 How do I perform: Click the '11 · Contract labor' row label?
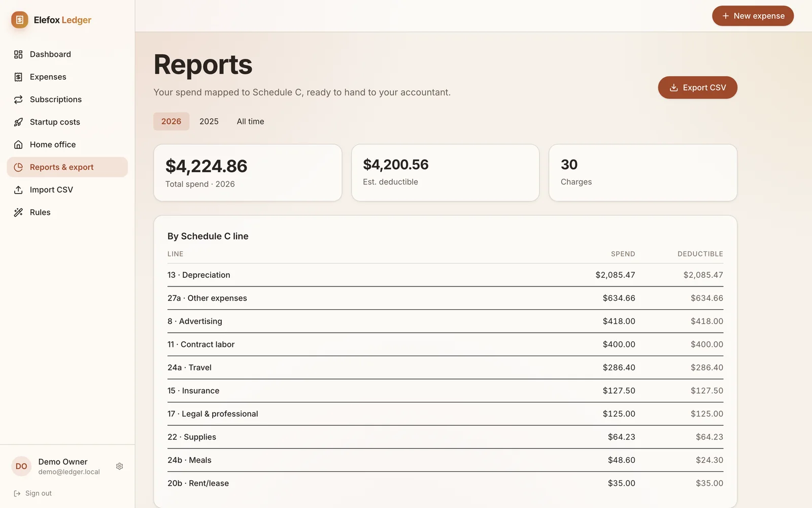[x=201, y=344]
